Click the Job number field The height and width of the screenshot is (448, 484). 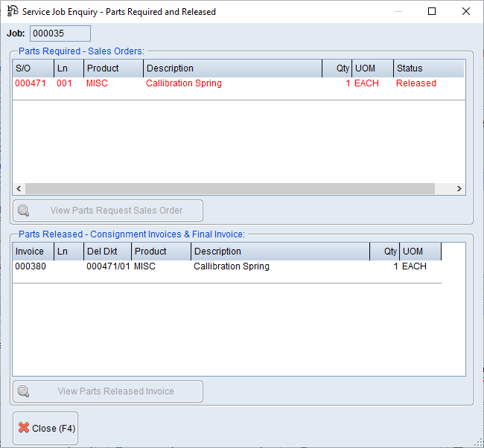(60, 33)
